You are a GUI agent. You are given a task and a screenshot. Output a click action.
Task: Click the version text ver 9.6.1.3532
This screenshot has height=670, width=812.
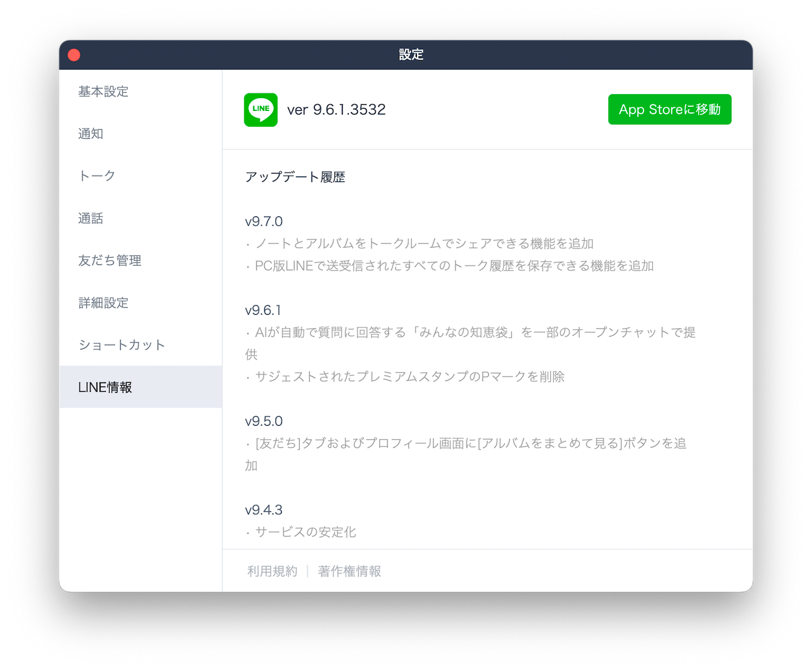(336, 110)
